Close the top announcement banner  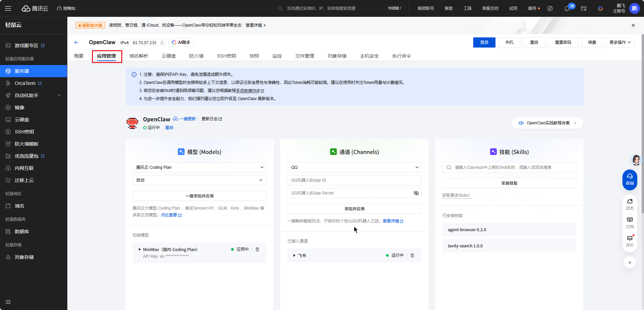633,25
